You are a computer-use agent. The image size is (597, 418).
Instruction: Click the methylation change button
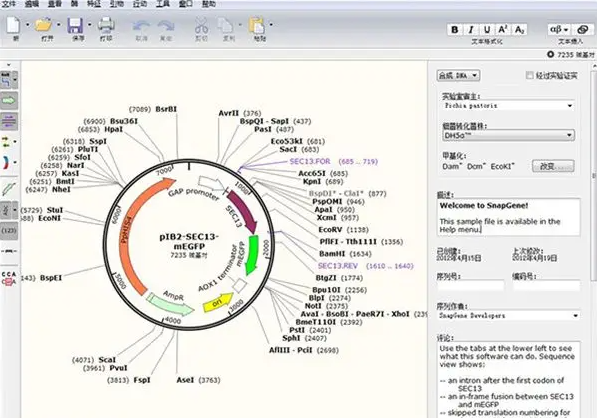553,166
